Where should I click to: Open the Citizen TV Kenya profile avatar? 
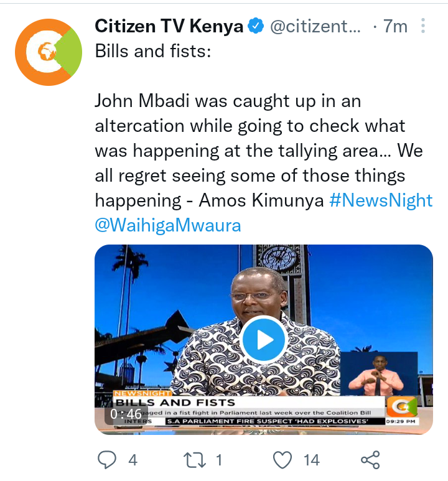click(49, 52)
